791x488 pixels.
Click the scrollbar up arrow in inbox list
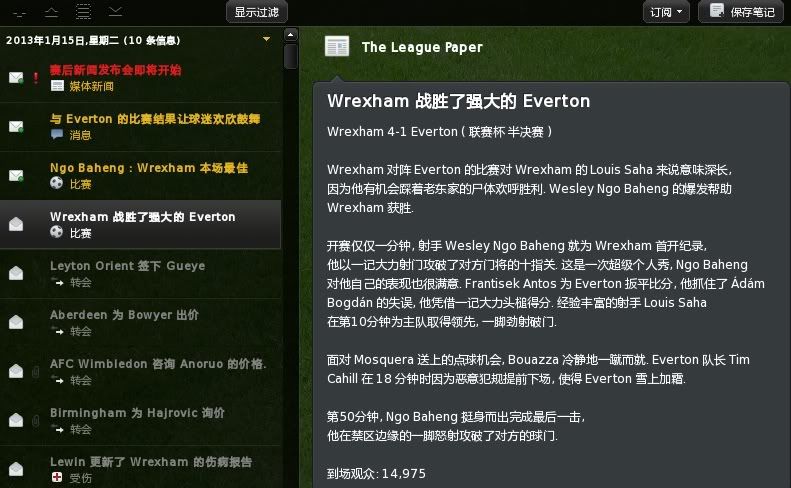pyautogui.click(x=290, y=35)
